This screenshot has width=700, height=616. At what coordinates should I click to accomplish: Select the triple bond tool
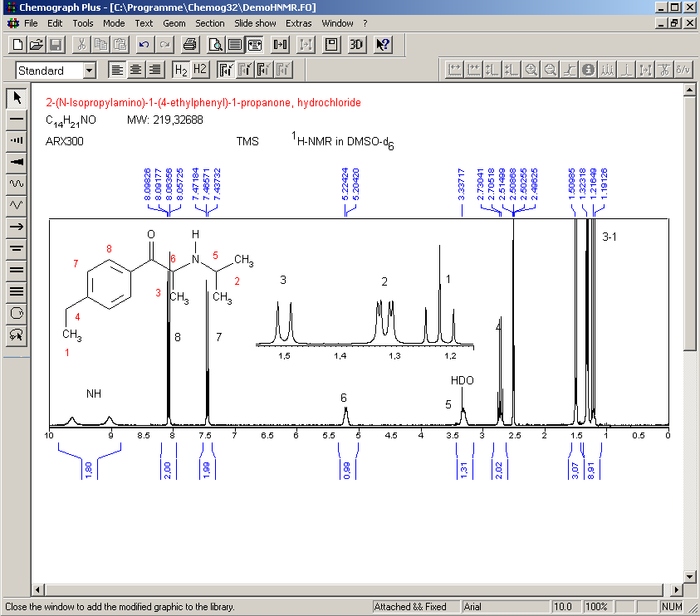click(17, 292)
